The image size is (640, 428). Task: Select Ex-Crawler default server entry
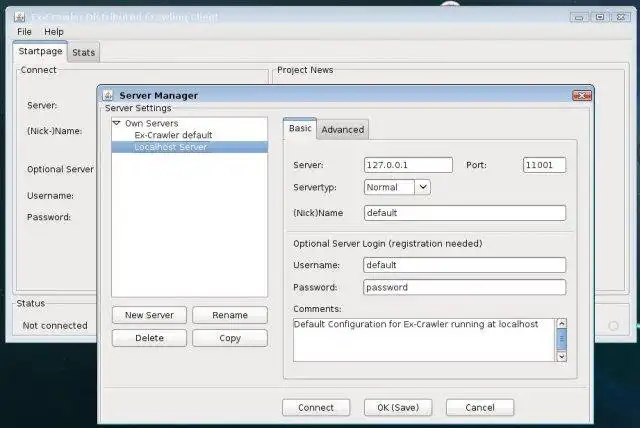(173, 135)
